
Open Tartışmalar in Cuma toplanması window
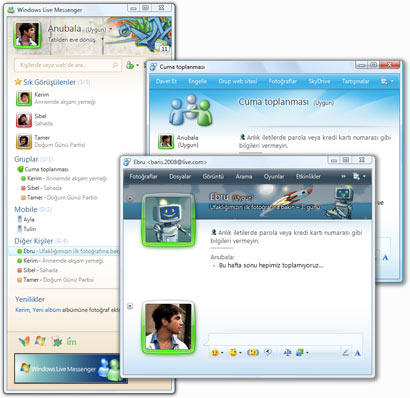click(355, 81)
